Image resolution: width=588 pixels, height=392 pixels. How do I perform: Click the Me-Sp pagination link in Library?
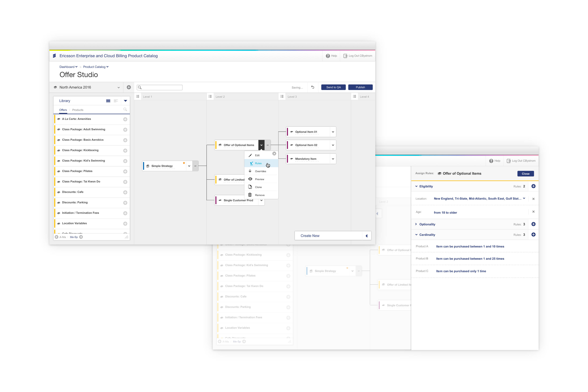(x=74, y=237)
